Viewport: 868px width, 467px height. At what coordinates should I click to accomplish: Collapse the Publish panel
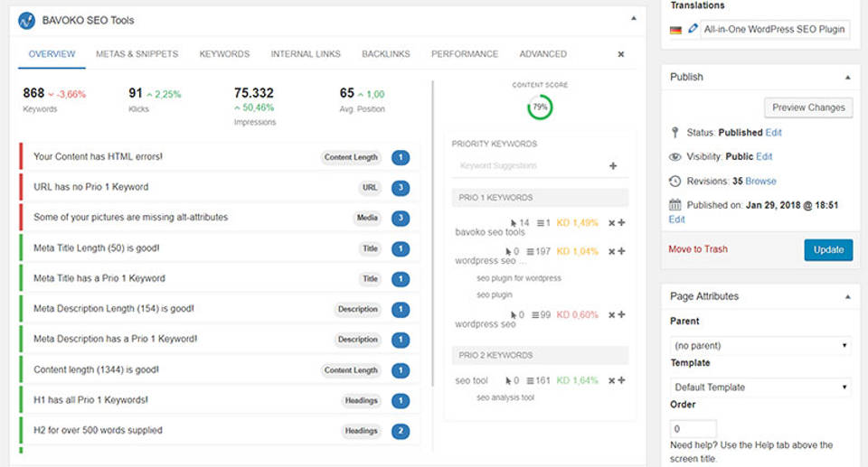pos(847,77)
